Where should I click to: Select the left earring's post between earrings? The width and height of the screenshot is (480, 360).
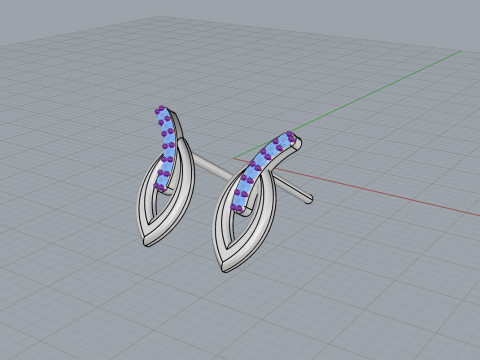pos(213,166)
